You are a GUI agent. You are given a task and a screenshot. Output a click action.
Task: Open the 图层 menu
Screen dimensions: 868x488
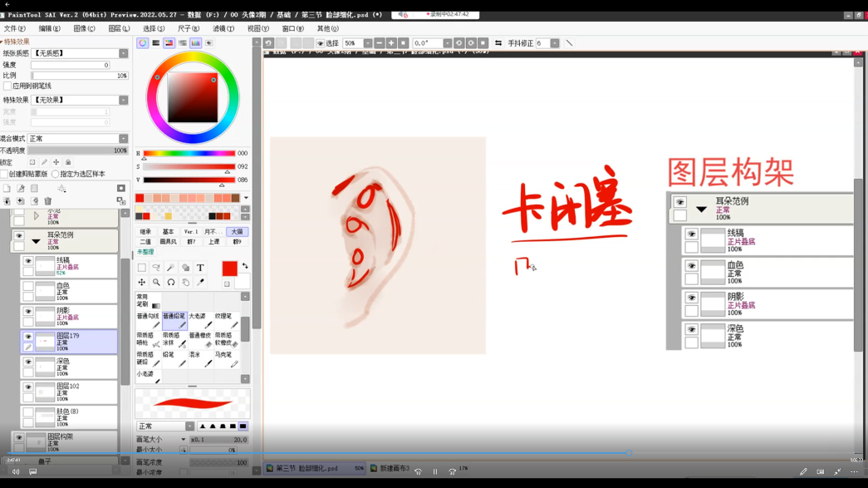119,28
